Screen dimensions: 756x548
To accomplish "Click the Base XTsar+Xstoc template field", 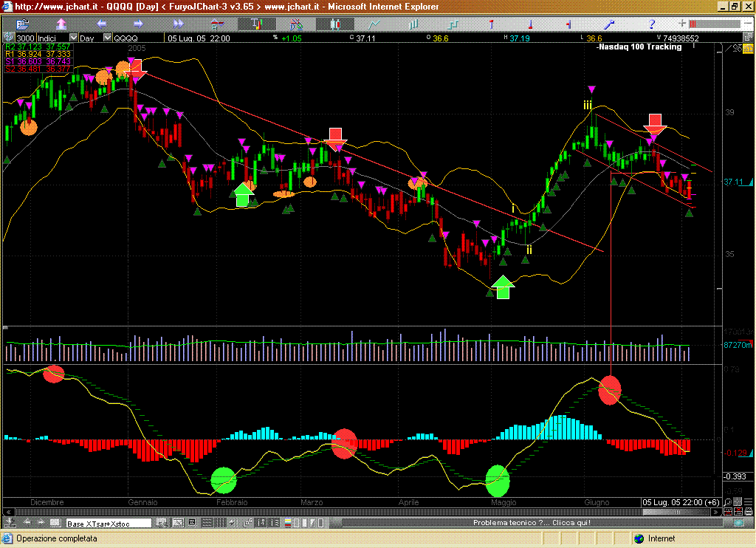I will click(109, 524).
